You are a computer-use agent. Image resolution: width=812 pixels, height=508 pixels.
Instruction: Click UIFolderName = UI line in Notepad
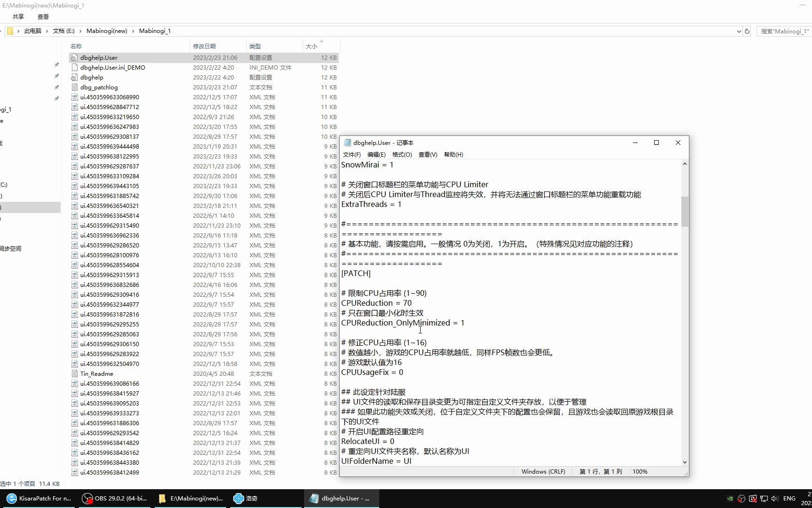tap(376, 461)
